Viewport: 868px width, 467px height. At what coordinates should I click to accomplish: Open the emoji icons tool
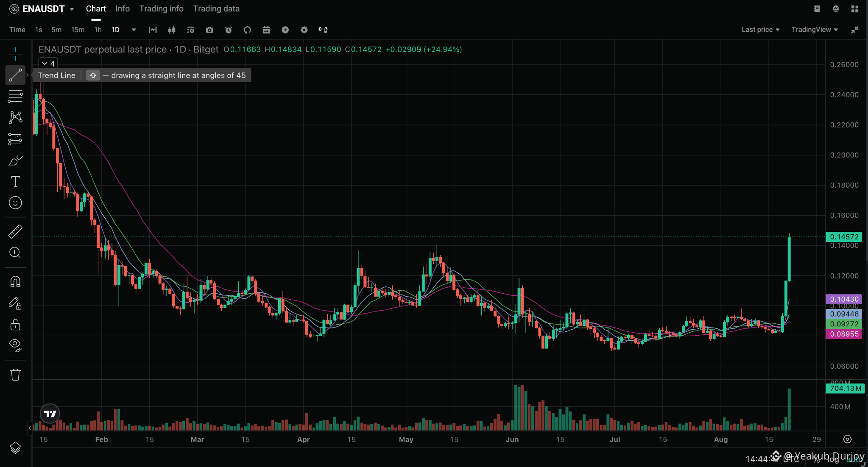[x=15, y=203]
